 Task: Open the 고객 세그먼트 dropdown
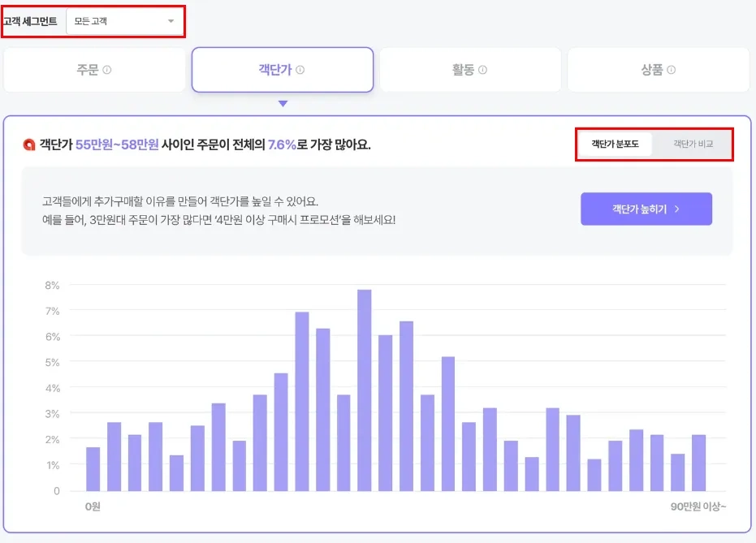click(125, 21)
